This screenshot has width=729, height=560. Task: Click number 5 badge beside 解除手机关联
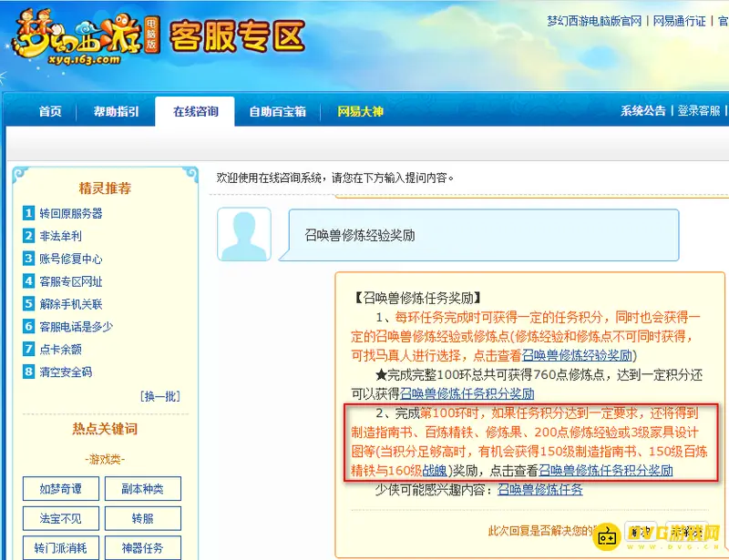pos(28,303)
